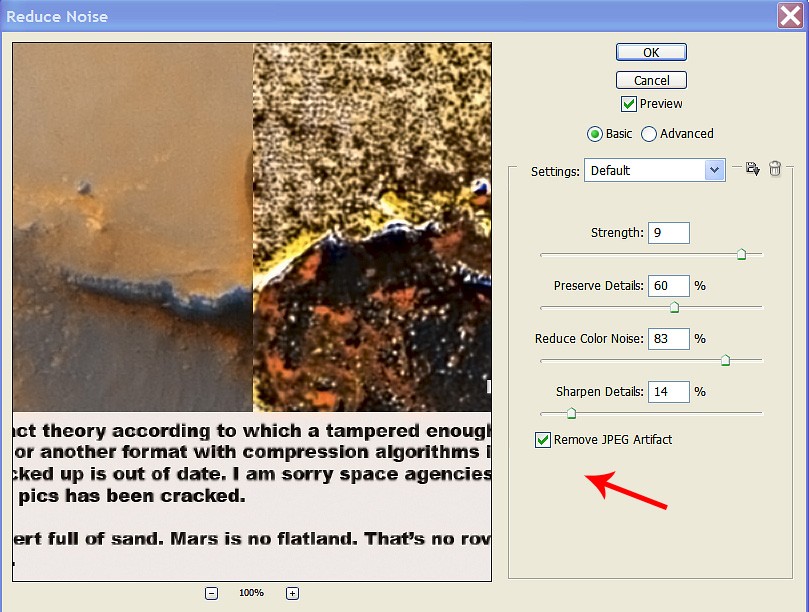The height and width of the screenshot is (612, 809).
Task: Cancel the Reduce Noise filter
Action: pos(651,80)
